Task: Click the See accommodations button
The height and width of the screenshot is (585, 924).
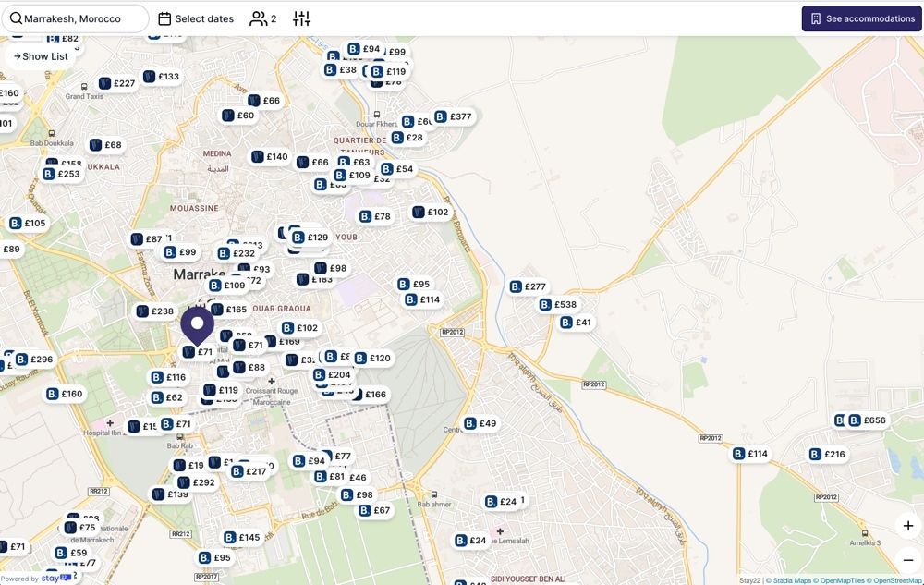Action: pos(861,18)
